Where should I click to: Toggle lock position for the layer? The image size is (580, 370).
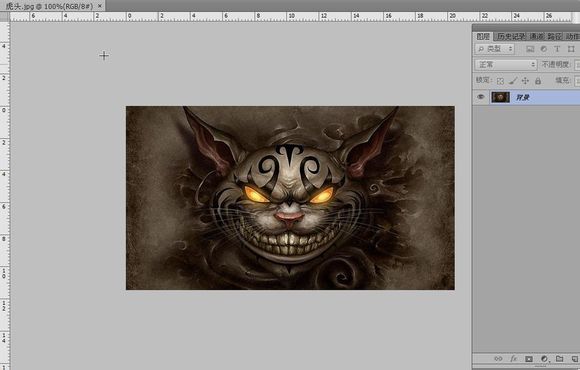[x=525, y=81]
